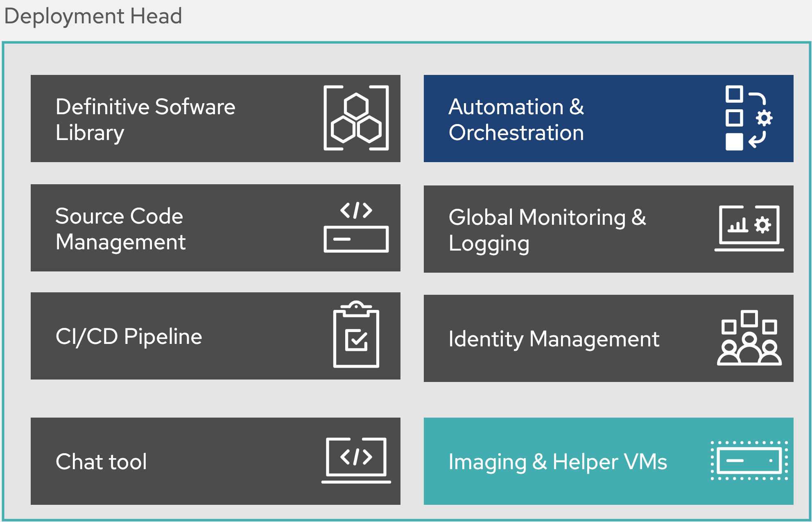812x522 pixels.
Task: Click the clipboard checkmark pipeline icon
Action: (356, 334)
